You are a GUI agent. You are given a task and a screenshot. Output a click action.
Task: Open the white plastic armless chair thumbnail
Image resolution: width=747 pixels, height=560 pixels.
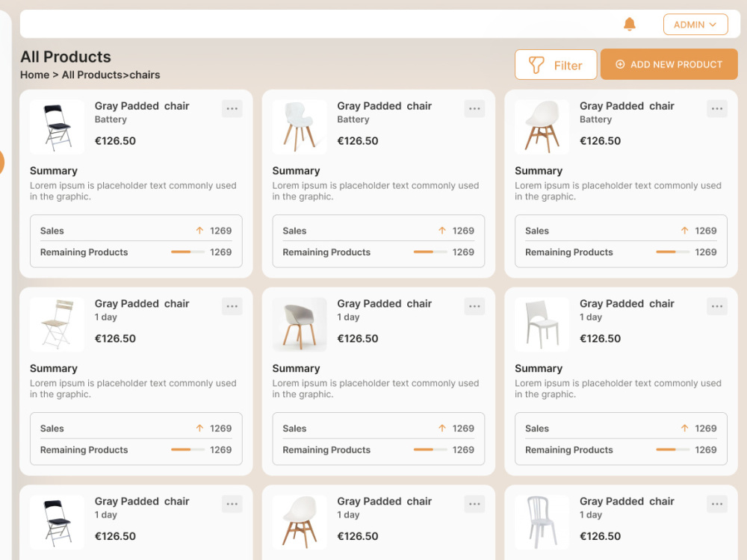[542, 324]
